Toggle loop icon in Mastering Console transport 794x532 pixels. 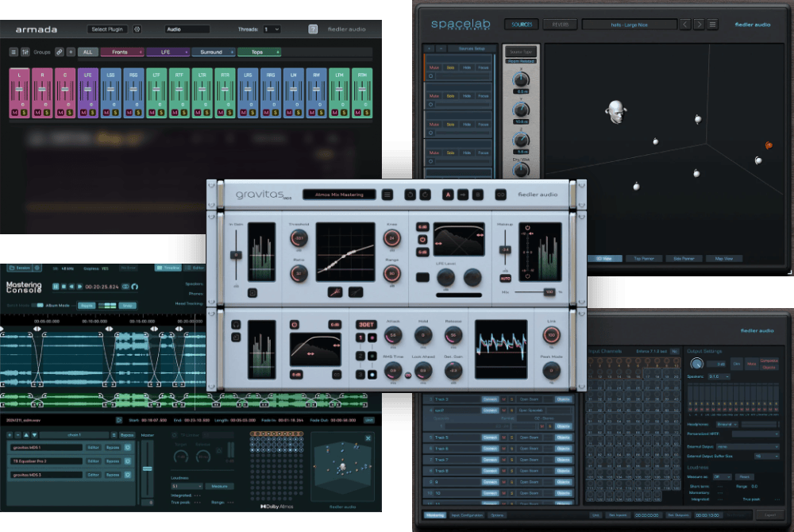(x=125, y=287)
